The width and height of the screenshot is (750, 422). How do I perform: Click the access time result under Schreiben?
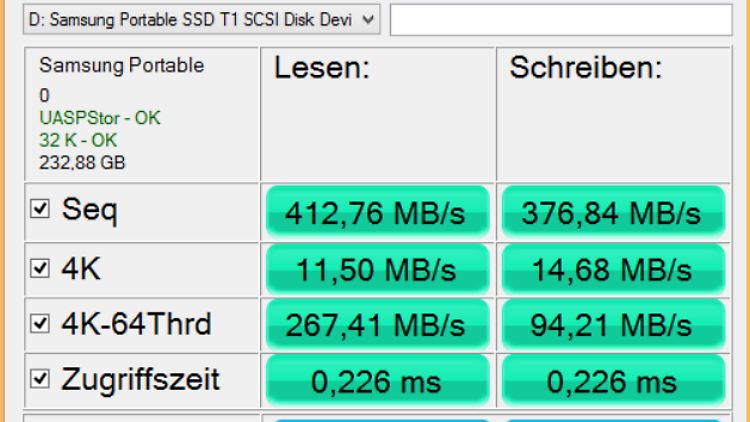(614, 381)
